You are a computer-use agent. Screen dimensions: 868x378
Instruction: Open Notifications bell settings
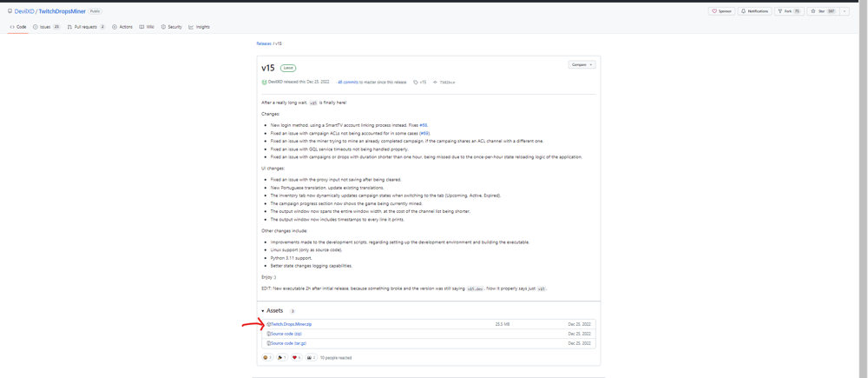point(755,11)
